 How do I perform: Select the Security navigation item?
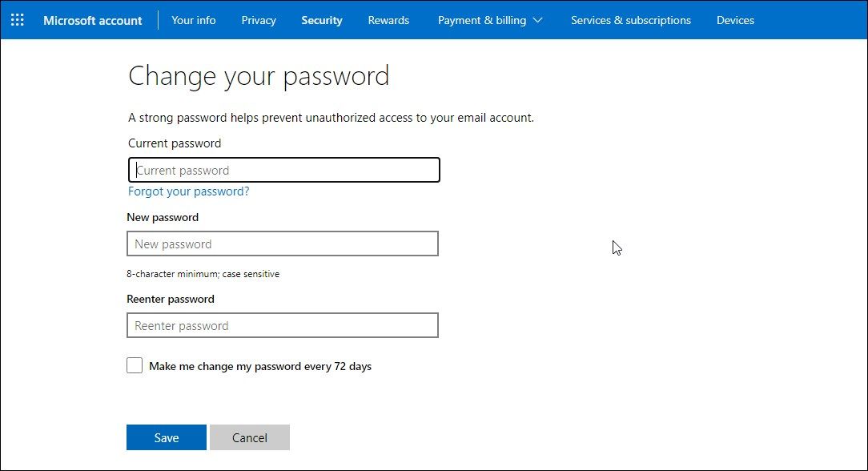[x=321, y=20]
